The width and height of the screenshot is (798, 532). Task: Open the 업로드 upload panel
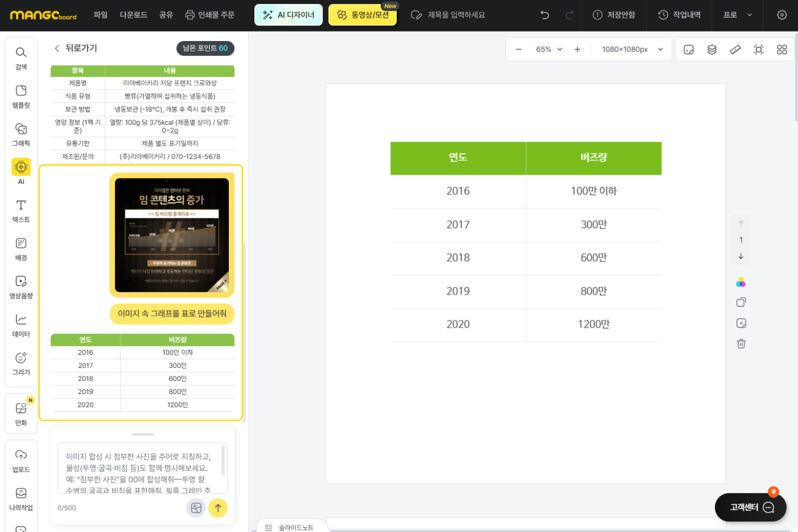[x=21, y=461]
